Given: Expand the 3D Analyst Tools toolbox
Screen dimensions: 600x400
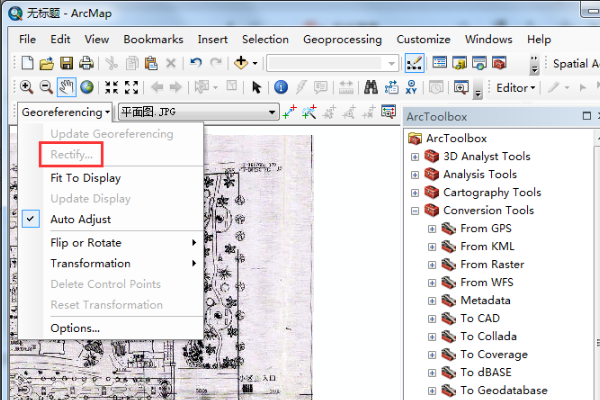Looking at the screenshot, I should pyautogui.click(x=415, y=157).
